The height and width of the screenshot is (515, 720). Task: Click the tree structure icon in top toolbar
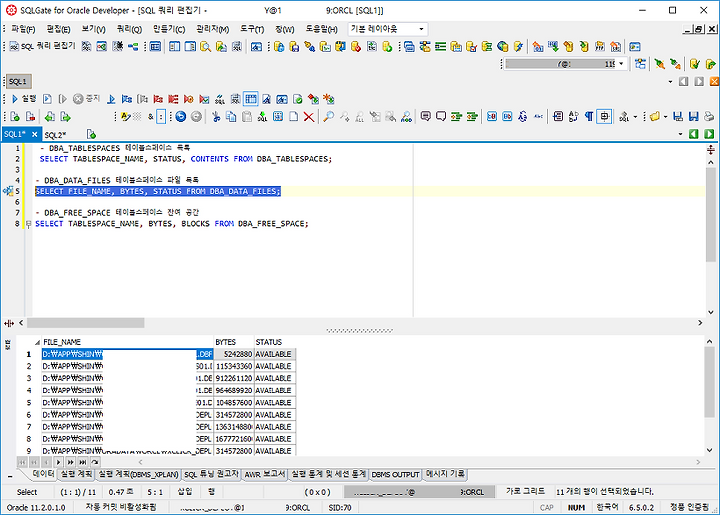coord(133,46)
